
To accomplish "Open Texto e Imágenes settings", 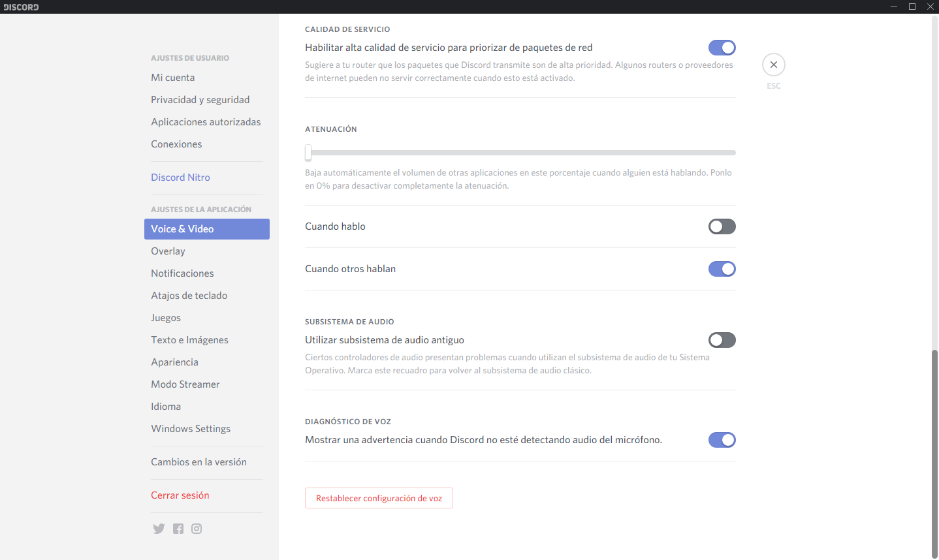I will [207, 340].
